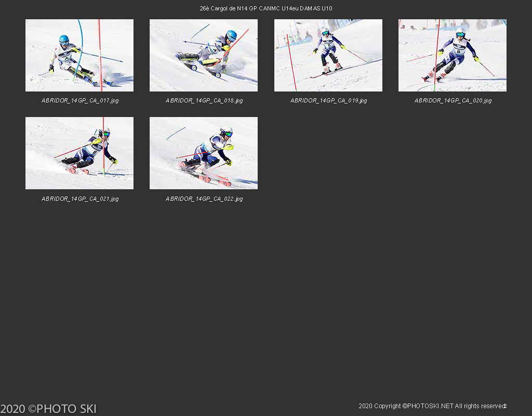This screenshot has height=416, width=532.
Task: Click the photo thumbnail numbered 019
Action: pyautogui.click(x=328, y=56)
